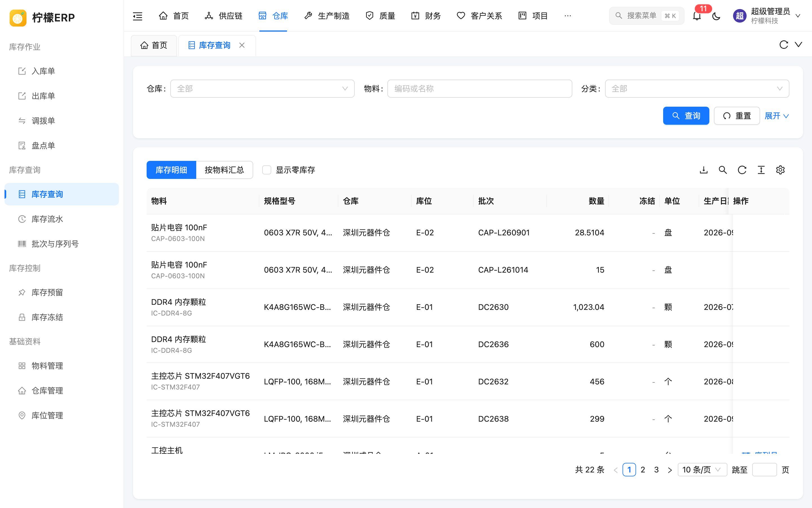This screenshot has width=812, height=508.
Task: Collapse the sidebar with the menu fold icon
Action: pyautogui.click(x=138, y=16)
